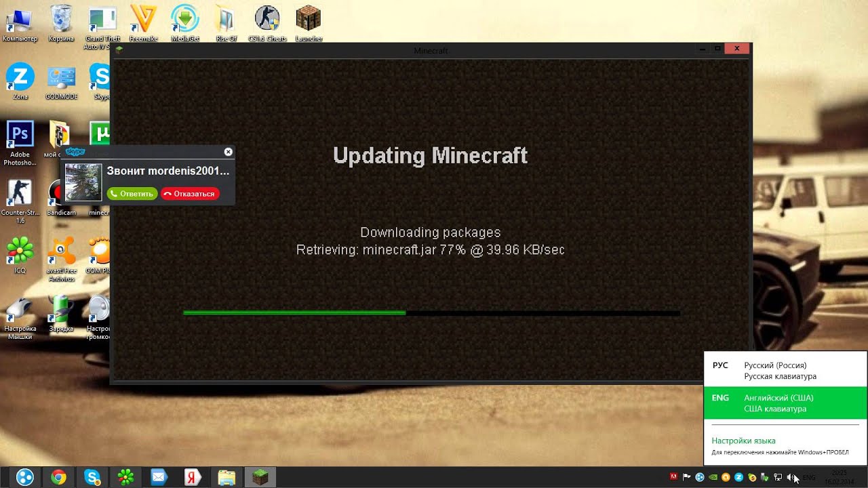Click the ENG language indicator in the tray

(x=809, y=478)
